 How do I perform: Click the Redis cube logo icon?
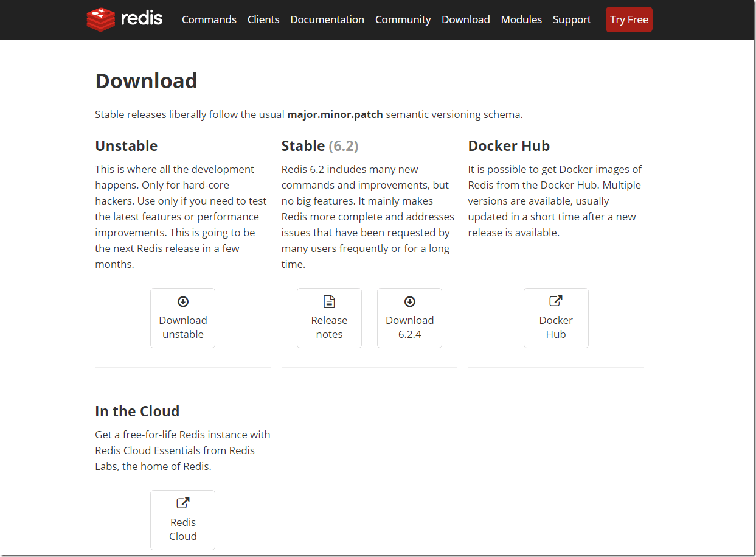coord(100,19)
